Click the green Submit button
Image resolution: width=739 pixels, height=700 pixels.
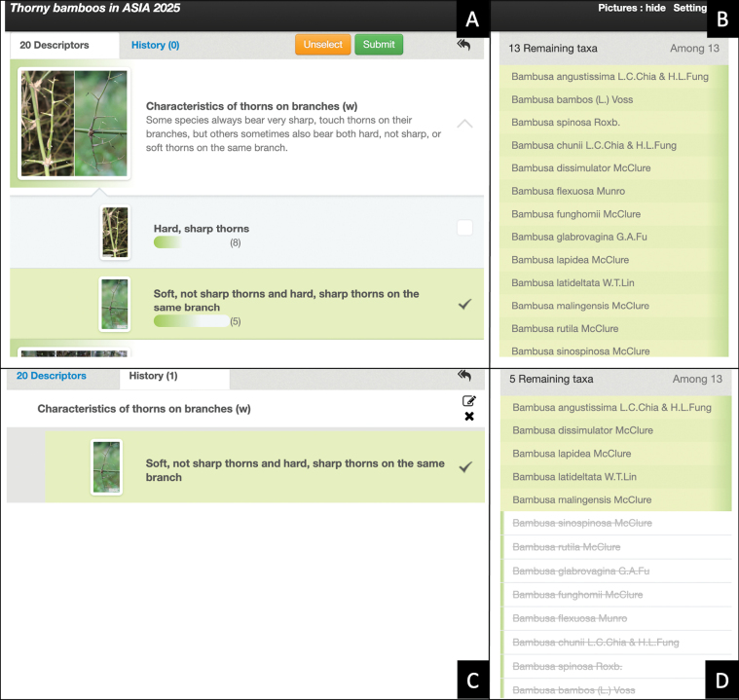[379, 45]
